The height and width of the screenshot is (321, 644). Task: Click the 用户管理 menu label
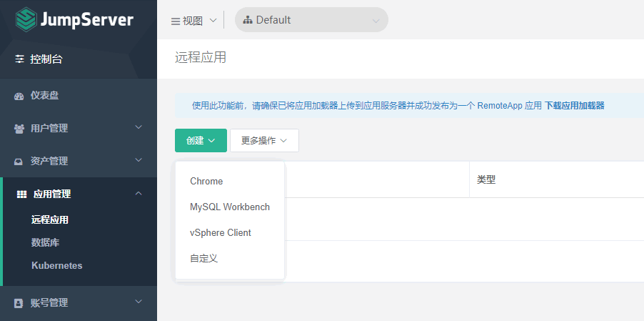[49, 129]
